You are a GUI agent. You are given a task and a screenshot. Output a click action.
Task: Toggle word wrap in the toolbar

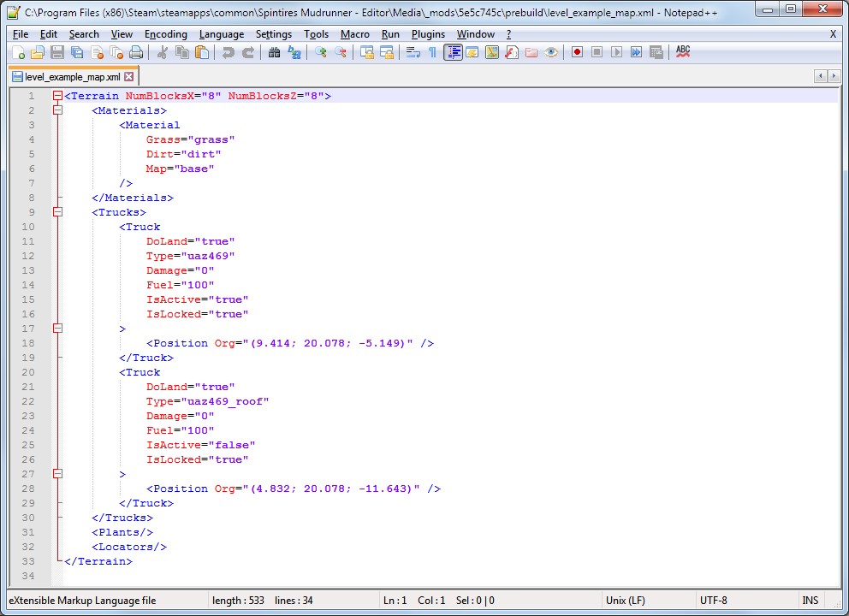413,52
